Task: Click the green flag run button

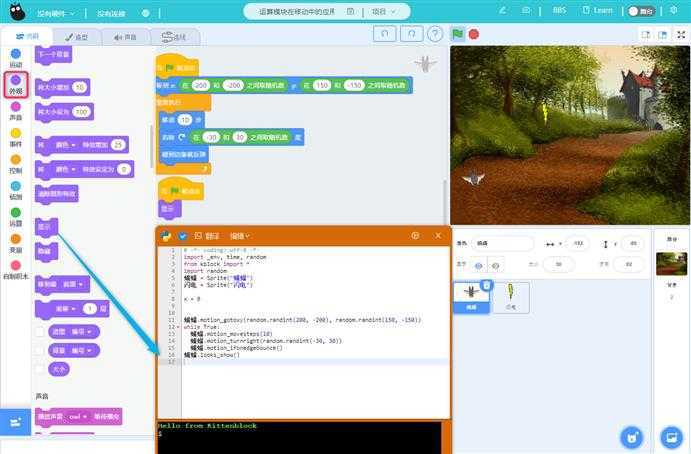Action: (457, 34)
